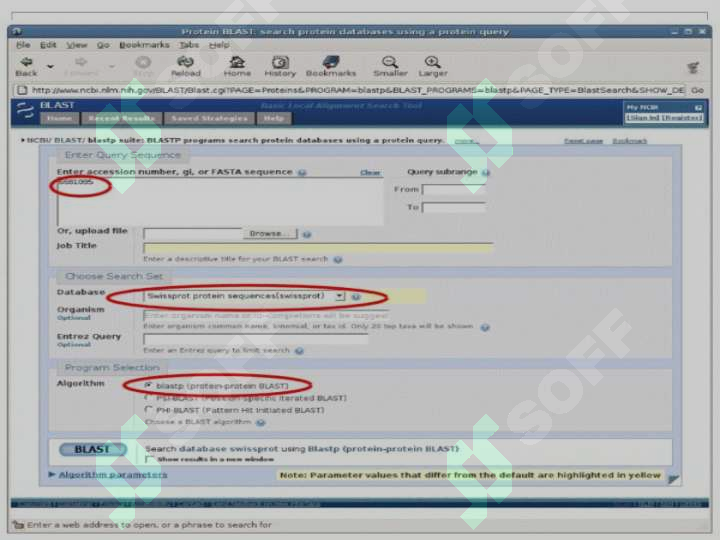The image size is (720, 540).
Task: Open the Saved Strategies tab
Action: coord(209,118)
